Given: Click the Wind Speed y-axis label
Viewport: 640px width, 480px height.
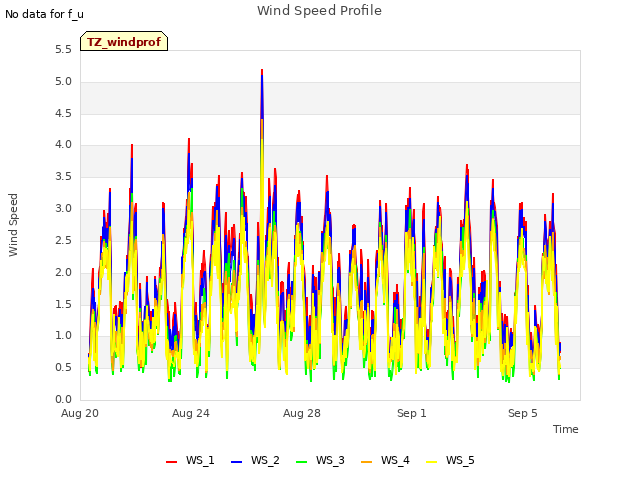Looking at the screenshot, I should click(x=13, y=225).
